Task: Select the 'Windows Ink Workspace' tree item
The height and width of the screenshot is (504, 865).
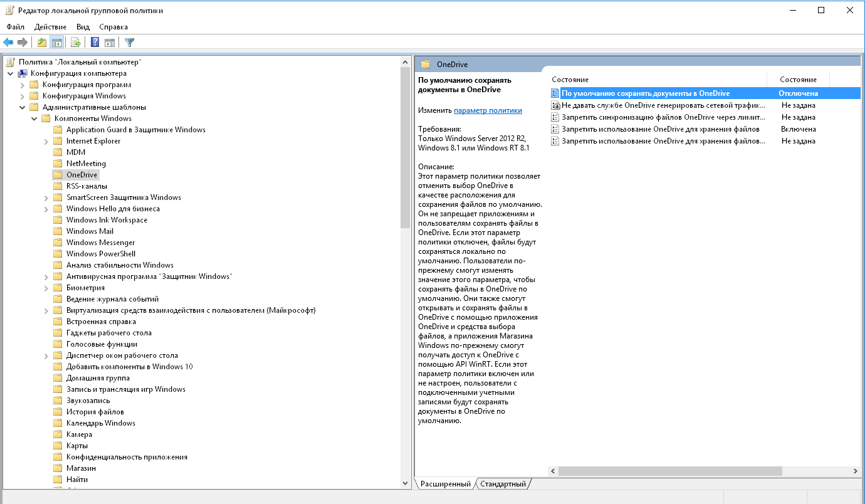Action: tap(107, 220)
